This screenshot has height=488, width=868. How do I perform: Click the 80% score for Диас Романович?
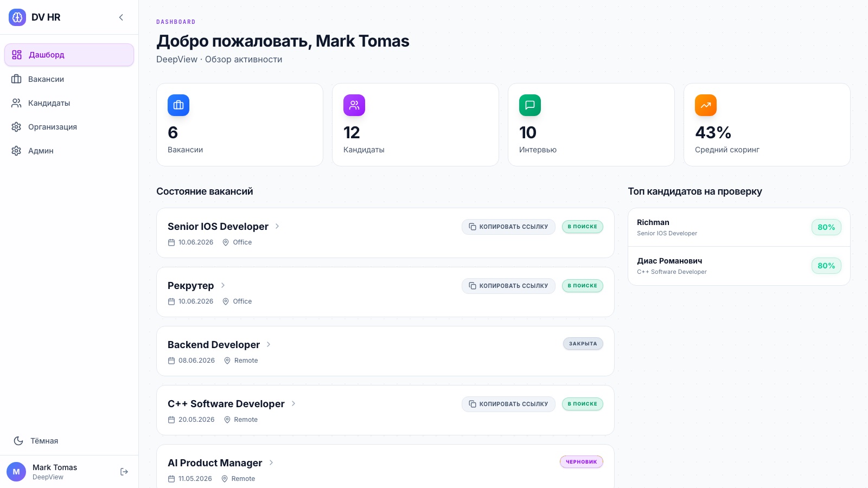(x=826, y=266)
